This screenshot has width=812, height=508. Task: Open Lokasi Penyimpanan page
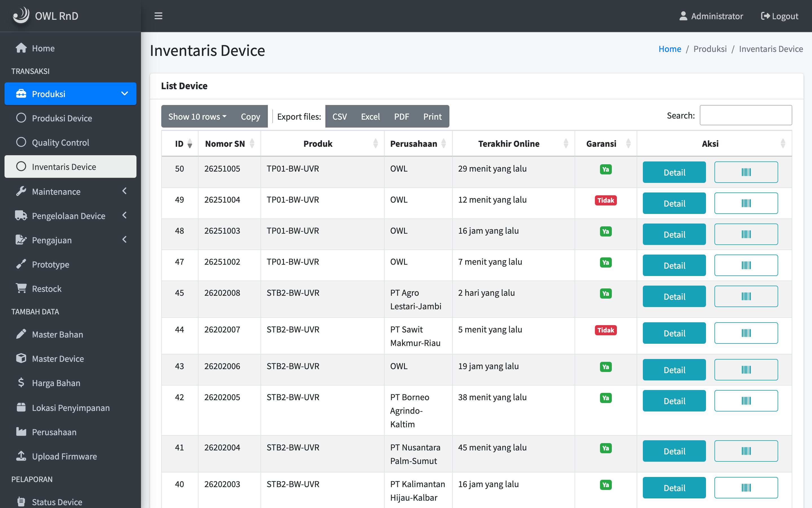(70, 408)
